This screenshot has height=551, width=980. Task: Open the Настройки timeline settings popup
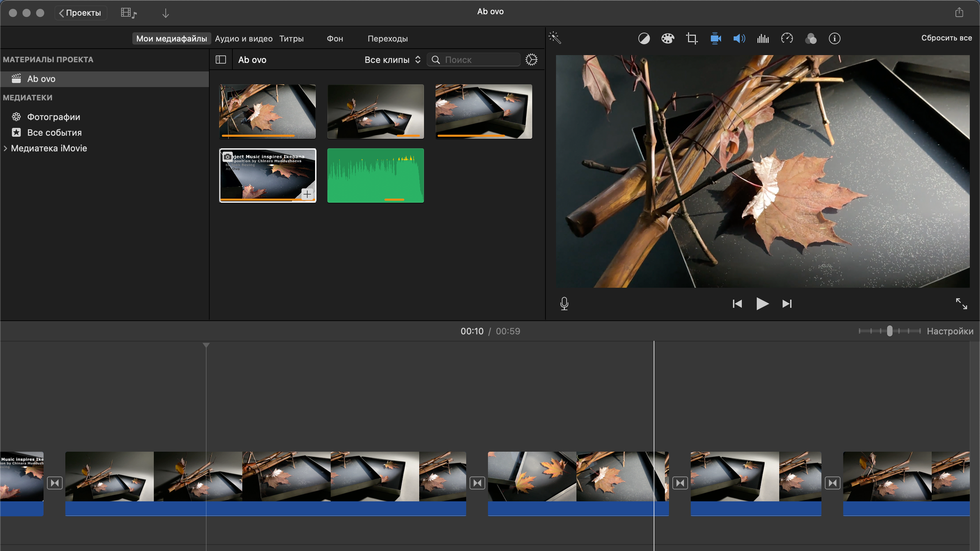(950, 331)
